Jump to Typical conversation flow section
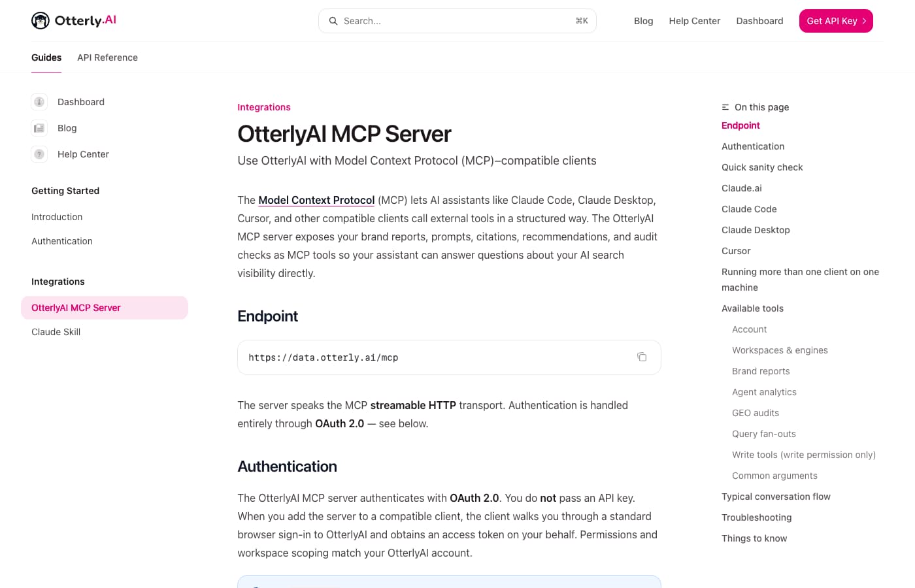Image resolution: width=915 pixels, height=588 pixels. coord(776,497)
